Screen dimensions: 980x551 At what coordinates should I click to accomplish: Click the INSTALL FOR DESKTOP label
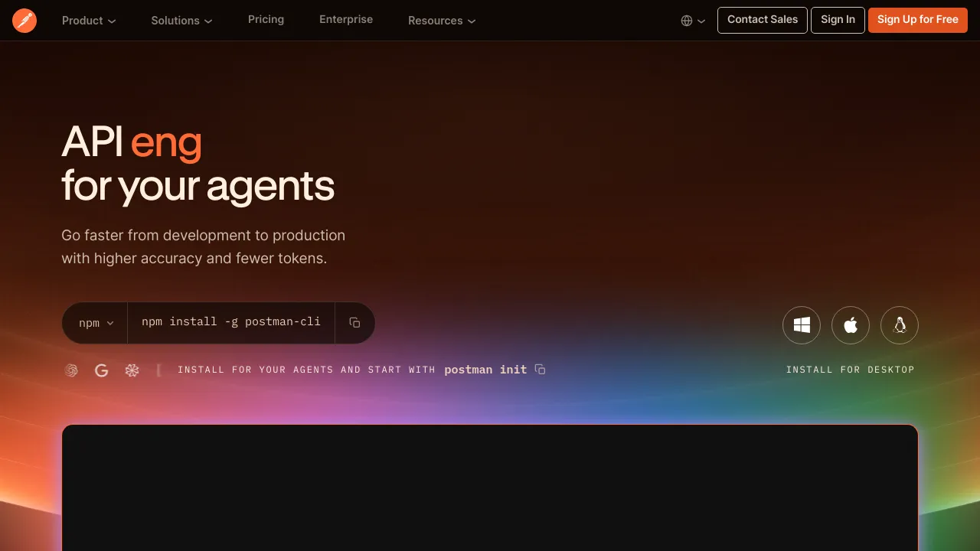coord(851,370)
